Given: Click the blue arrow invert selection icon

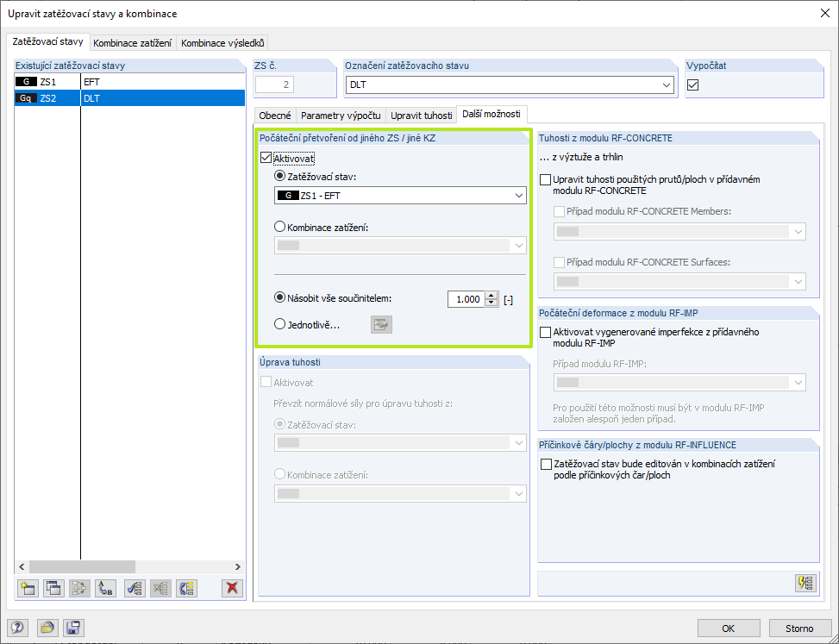Looking at the screenshot, I should click(x=187, y=588).
